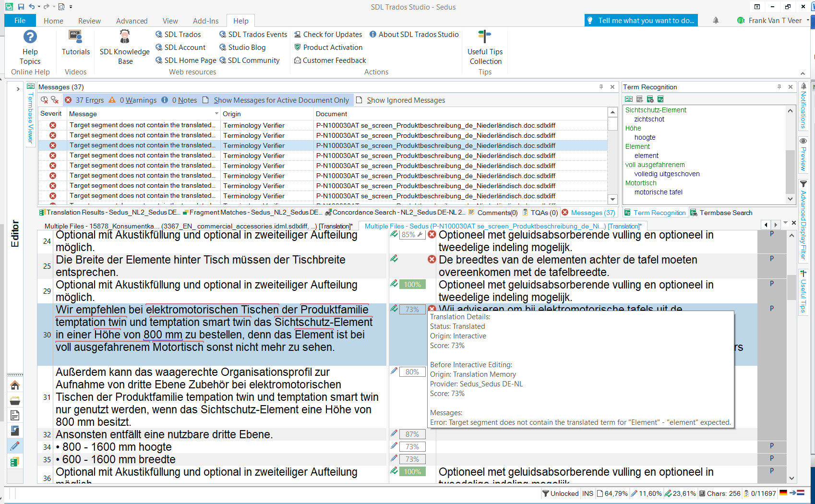815x504 pixels.
Task: Open Translation Memories view in sidebar
Action: pos(15,462)
